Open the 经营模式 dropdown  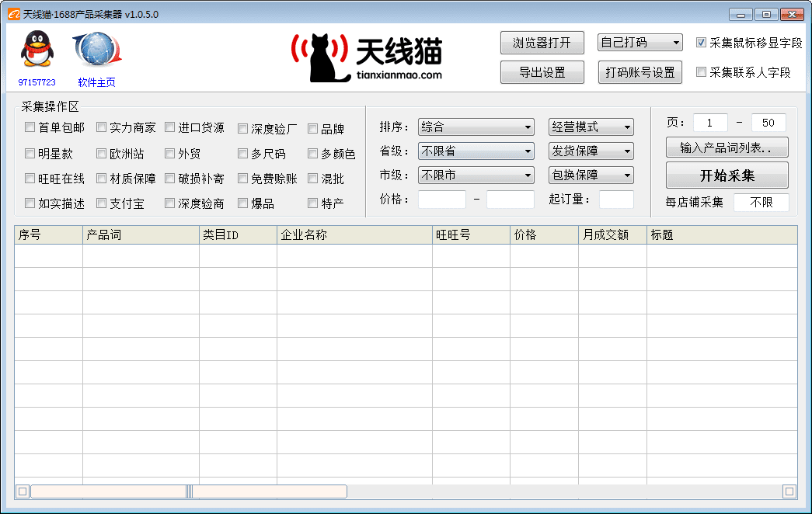coord(591,127)
